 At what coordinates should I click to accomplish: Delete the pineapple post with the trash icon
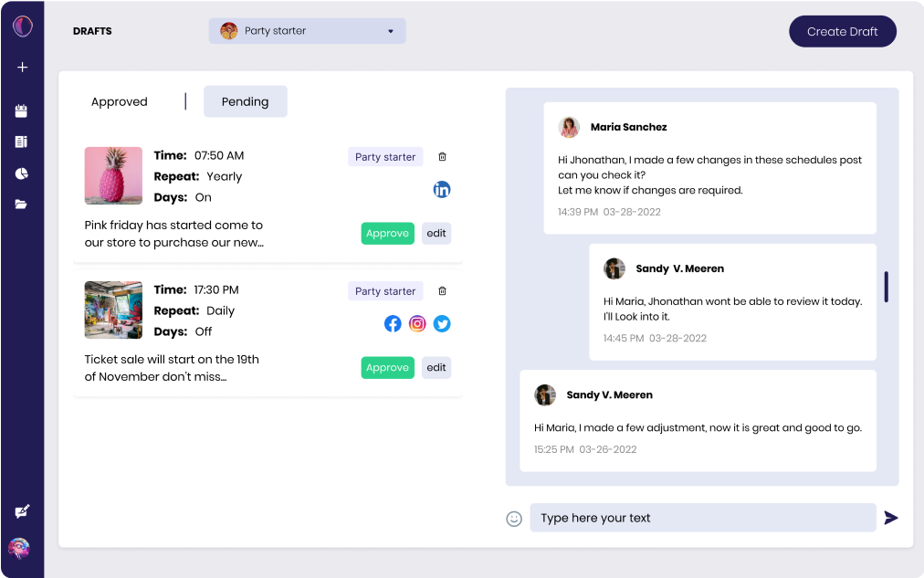click(443, 157)
